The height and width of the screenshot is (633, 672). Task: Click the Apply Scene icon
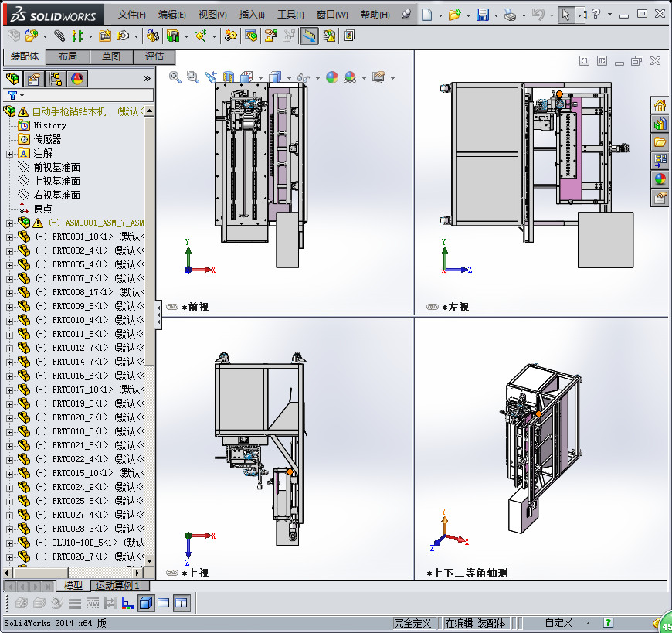(350, 77)
